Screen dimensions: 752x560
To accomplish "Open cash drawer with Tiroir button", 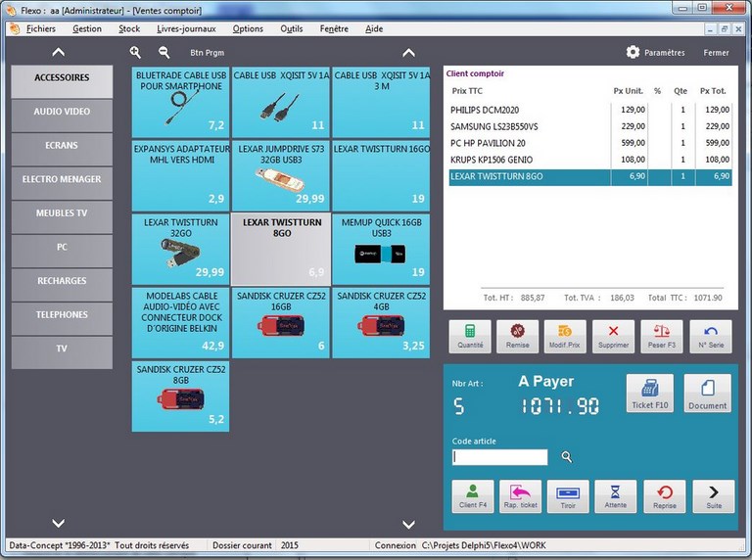I will pyautogui.click(x=568, y=496).
